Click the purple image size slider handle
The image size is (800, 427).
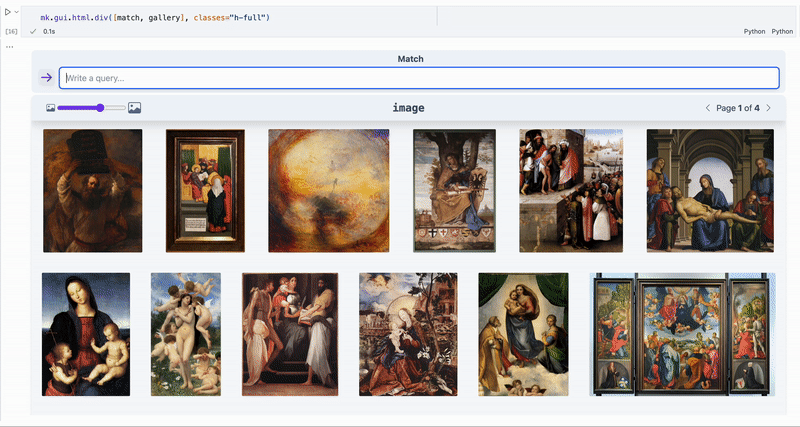tap(101, 107)
